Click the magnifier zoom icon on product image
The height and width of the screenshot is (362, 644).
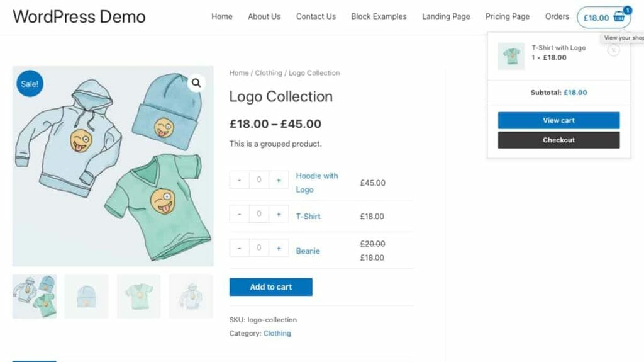coord(196,82)
